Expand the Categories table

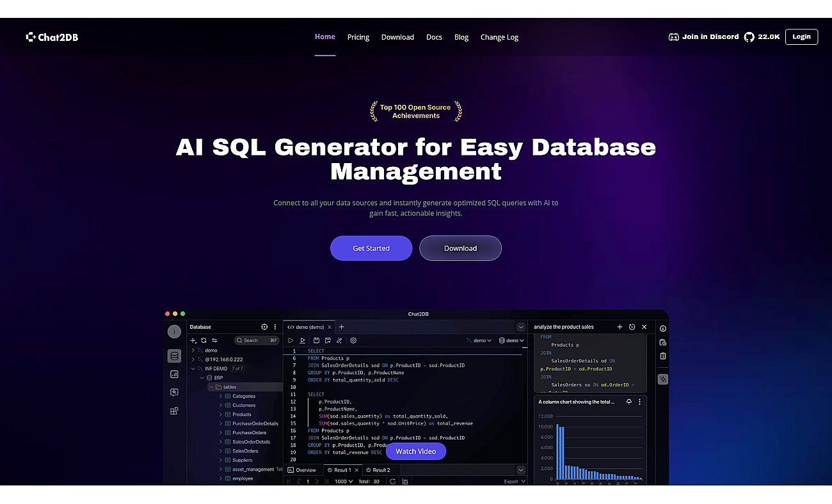tap(221, 396)
